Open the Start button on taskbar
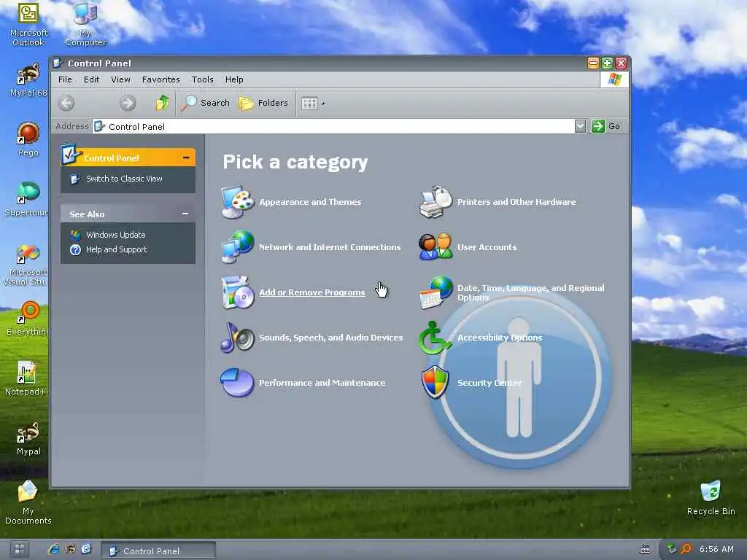The image size is (747, 560). (19, 549)
